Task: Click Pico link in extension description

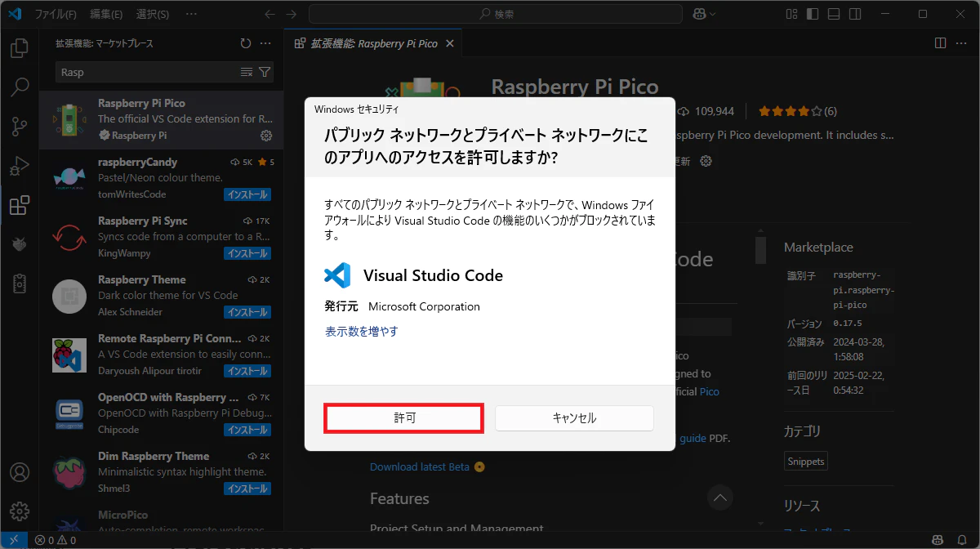Action: click(x=710, y=391)
